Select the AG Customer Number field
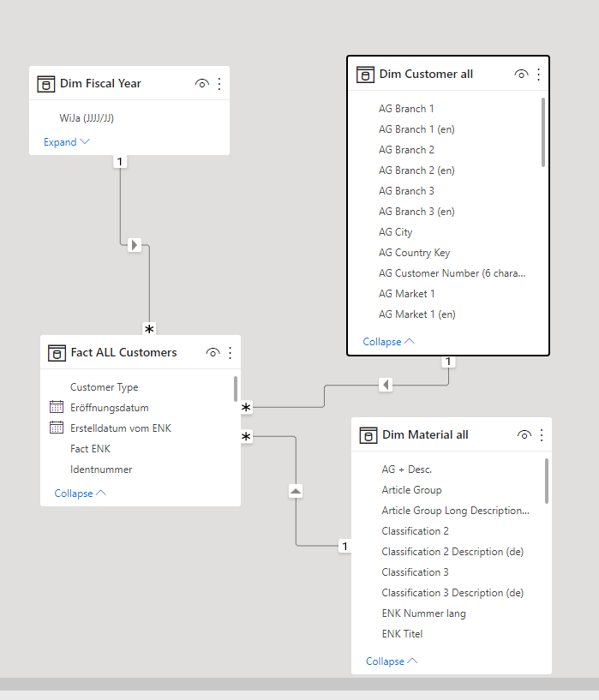 452,273
